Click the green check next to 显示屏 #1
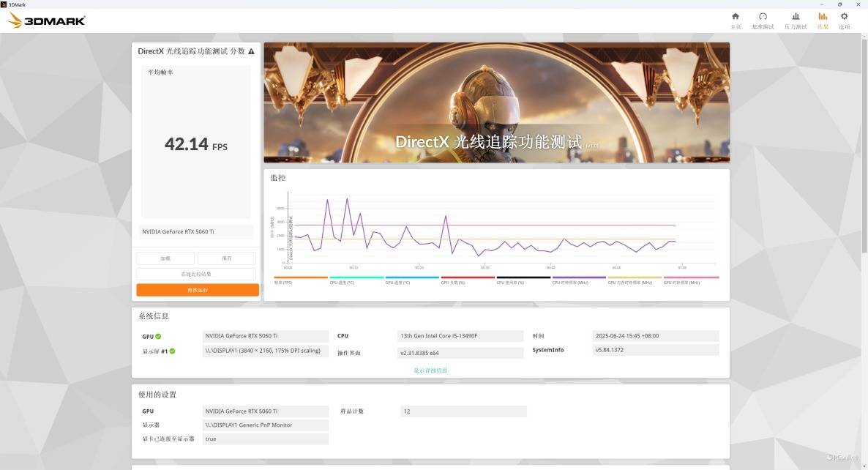868x470 pixels. tap(173, 351)
